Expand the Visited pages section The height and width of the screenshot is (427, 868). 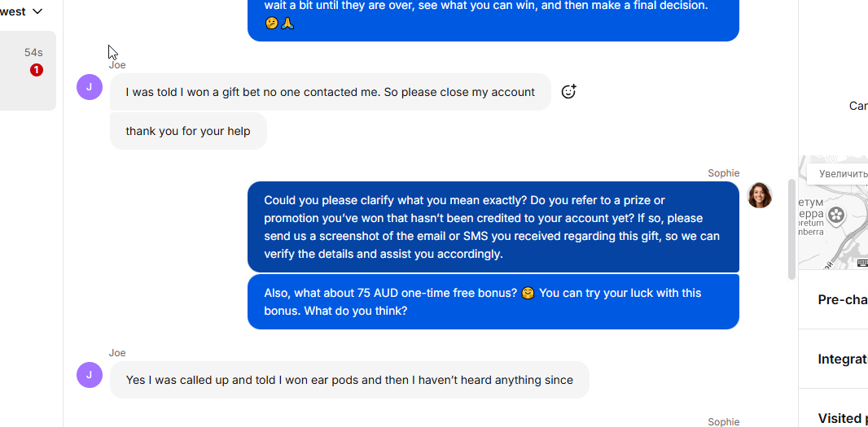(x=842, y=418)
